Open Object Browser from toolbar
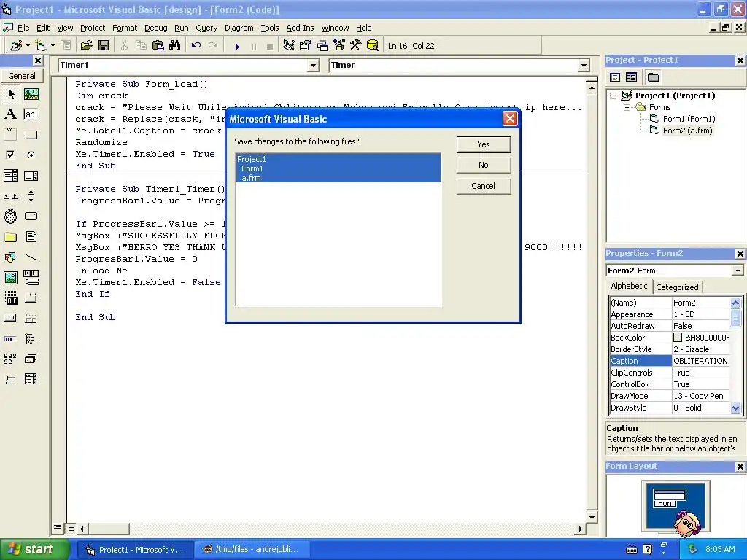This screenshot has width=747, height=560. [339, 46]
